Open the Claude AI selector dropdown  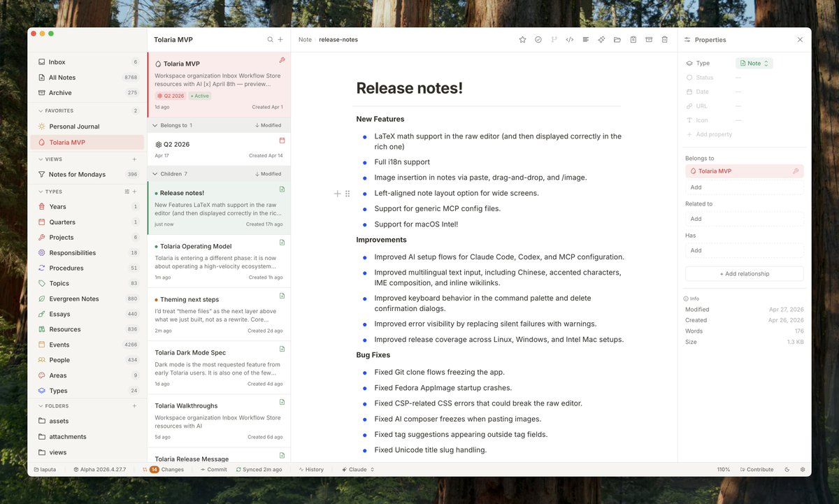358,470
